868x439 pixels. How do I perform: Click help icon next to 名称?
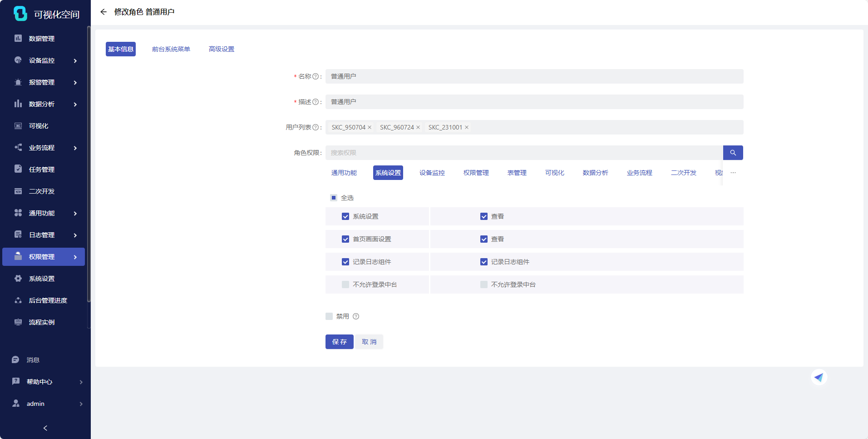(x=316, y=76)
